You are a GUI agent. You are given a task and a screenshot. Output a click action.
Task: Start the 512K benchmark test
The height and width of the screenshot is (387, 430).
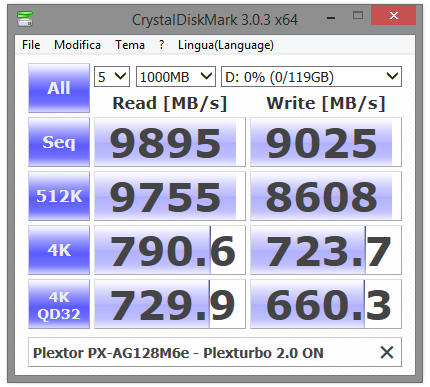(x=59, y=196)
